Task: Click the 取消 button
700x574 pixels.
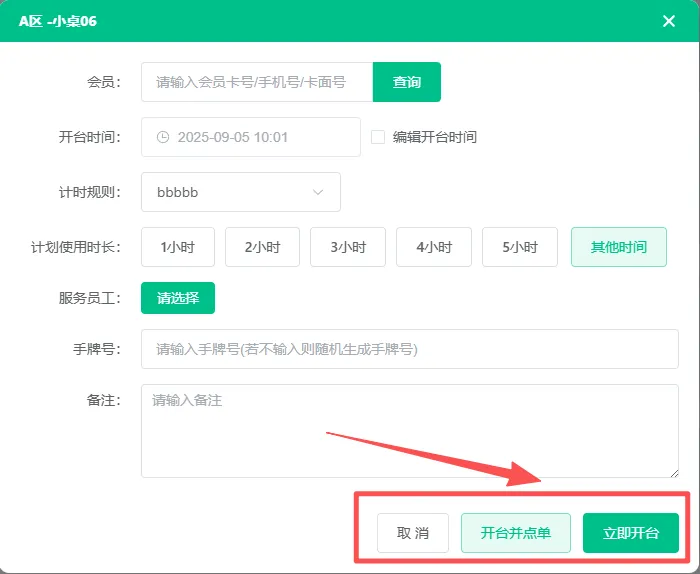Action: (x=412, y=533)
